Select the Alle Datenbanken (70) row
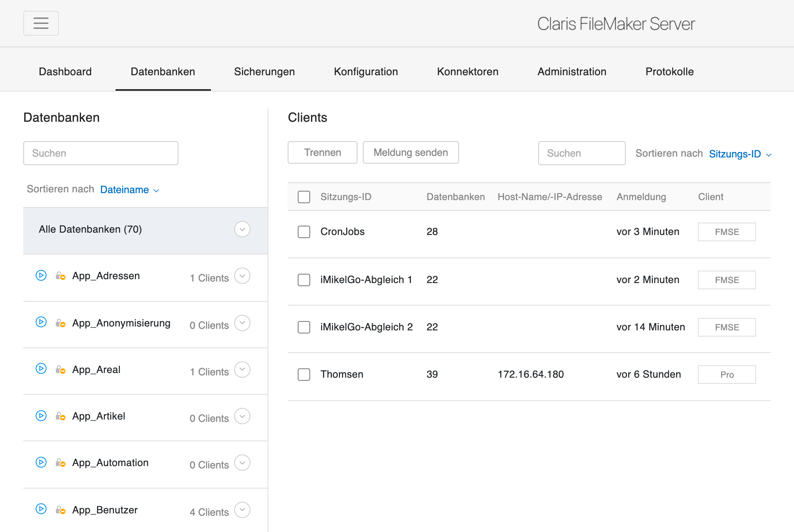The height and width of the screenshot is (532, 794). coord(145,231)
